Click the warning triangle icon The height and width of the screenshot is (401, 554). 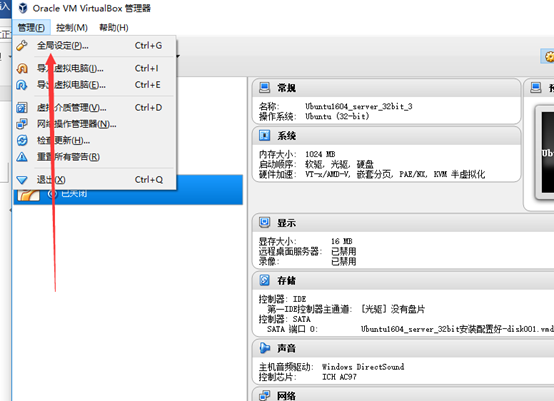pyautogui.click(x=22, y=157)
